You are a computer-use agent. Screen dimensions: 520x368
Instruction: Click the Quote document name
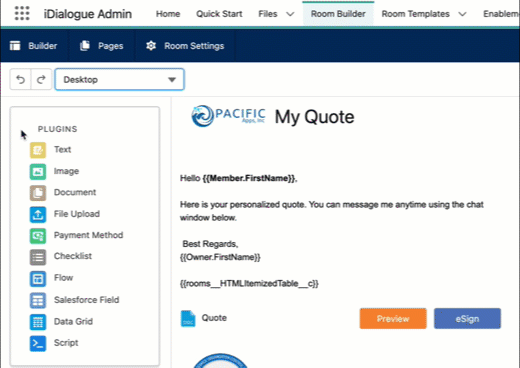coord(214,318)
